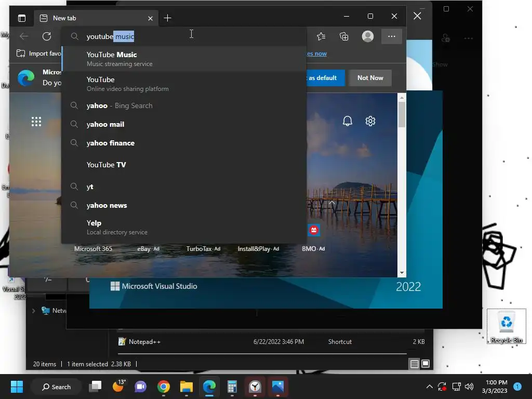Open Edge Favorites star icon

pyautogui.click(x=321, y=36)
